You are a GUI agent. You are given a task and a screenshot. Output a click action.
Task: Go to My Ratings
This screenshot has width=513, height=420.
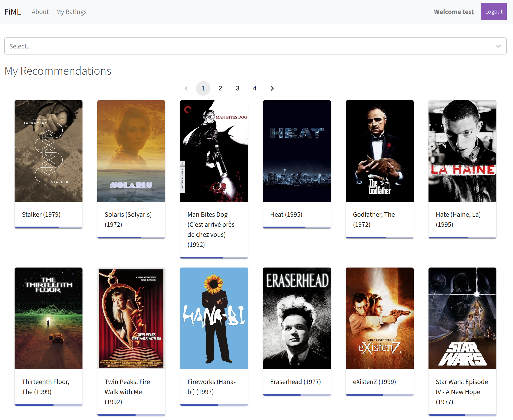pyautogui.click(x=71, y=12)
